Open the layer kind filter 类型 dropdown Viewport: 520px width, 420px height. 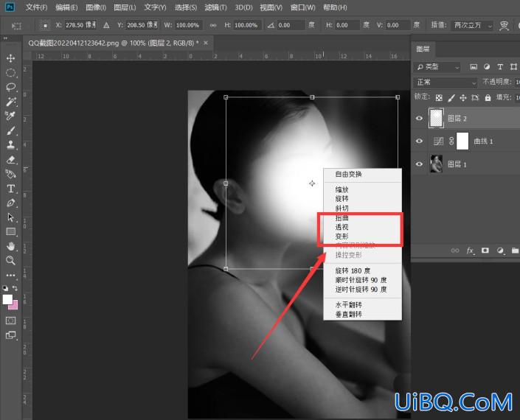(437, 67)
